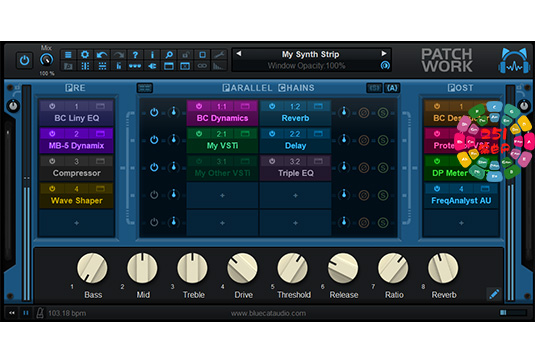Image resolution: width=535 pixels, height=363 pixels.
Task: Toggle the power for parallel chain row 1
Action: 154,112
